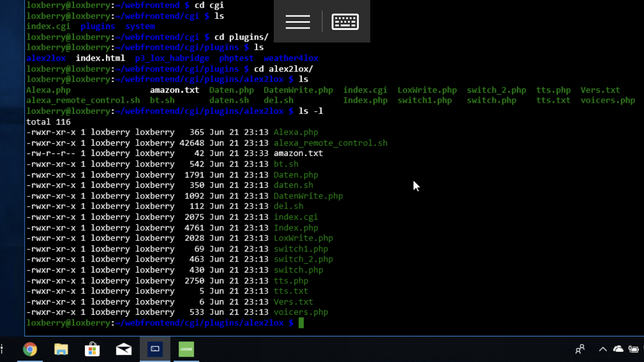Select switch1.php in the long listing

tap(301, 249)
